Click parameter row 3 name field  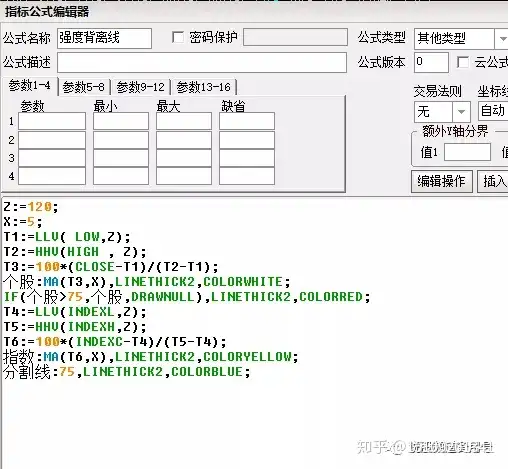(x=52, y=158)
